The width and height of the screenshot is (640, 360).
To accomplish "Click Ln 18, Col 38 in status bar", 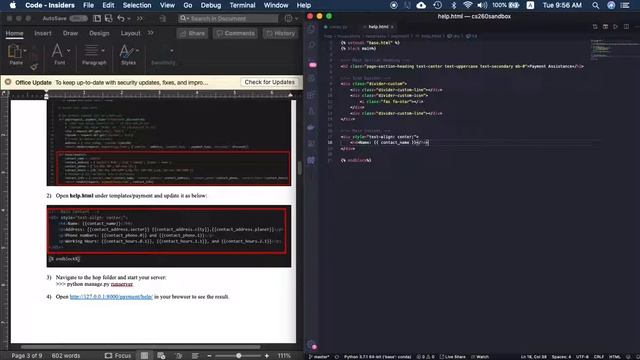I will [x=533, y=357].
